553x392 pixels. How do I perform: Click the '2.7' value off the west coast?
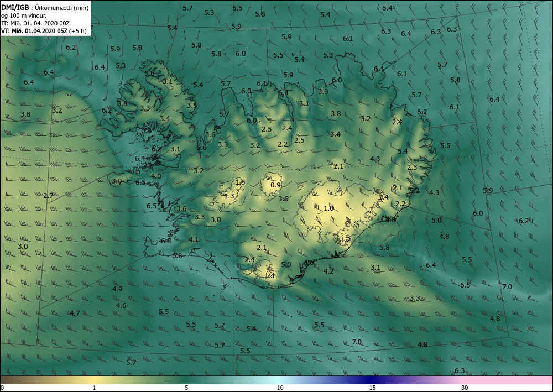point(48,195)
